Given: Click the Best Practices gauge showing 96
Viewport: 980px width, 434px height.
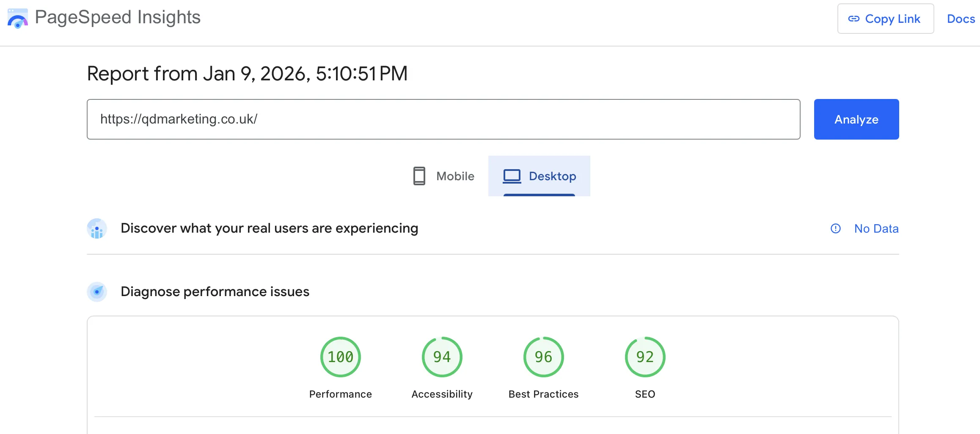Looking at the screenshot, I should 543,357.
